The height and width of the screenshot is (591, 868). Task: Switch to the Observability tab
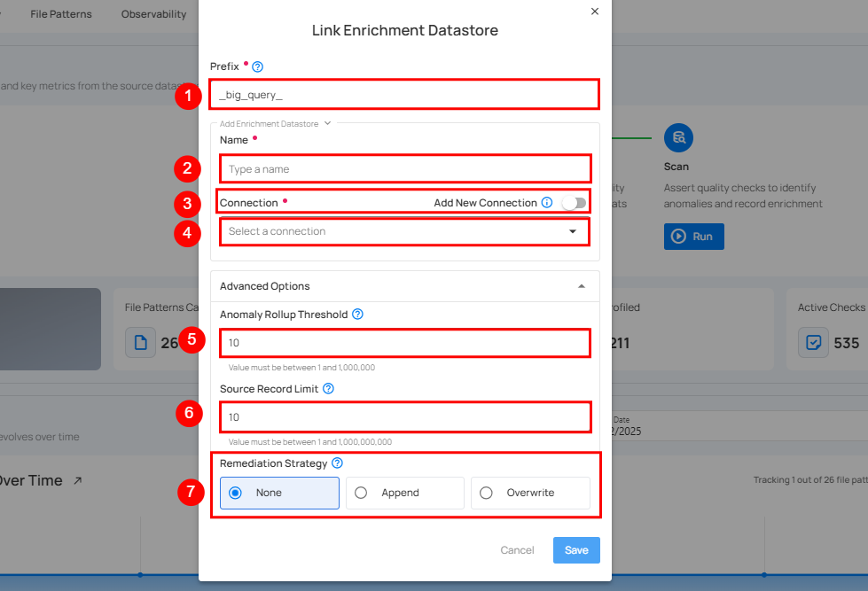pos(154,14)
